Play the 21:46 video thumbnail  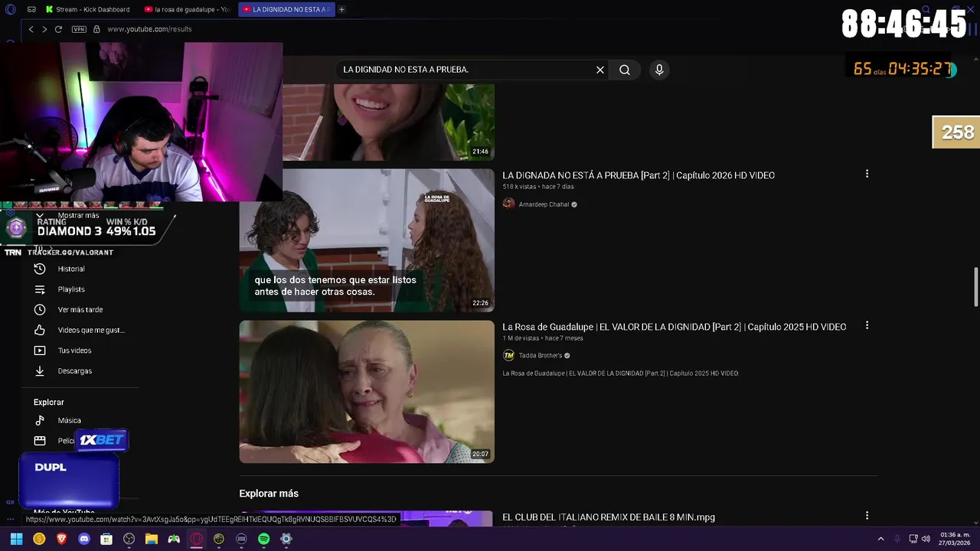388,122
